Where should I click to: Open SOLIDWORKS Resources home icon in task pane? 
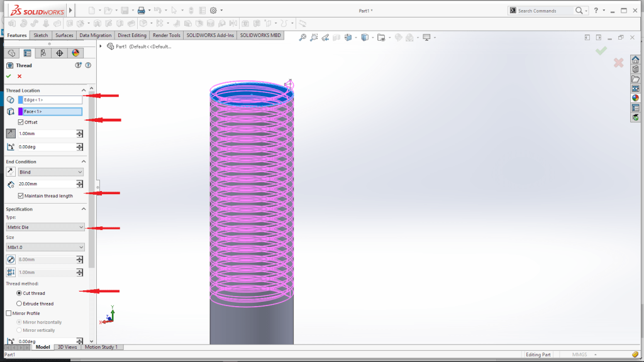click(635, 60)
